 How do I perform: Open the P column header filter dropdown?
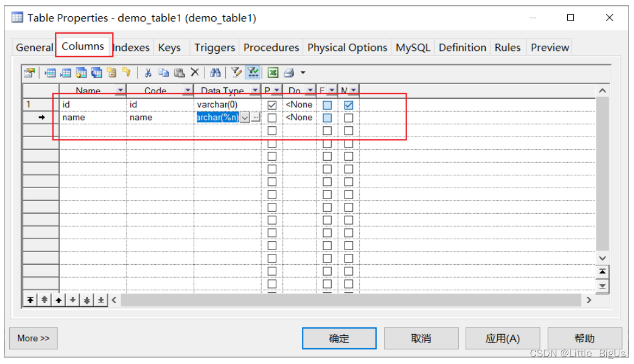coord(277,90)
